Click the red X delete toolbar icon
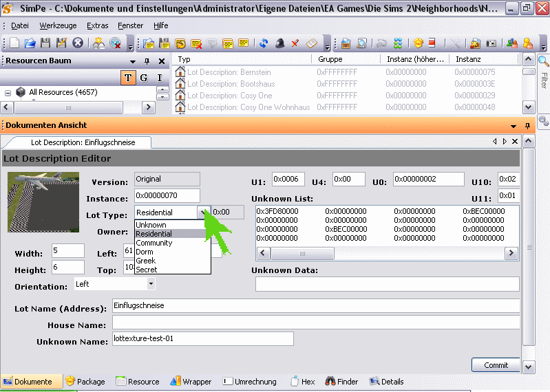The height and width of the screenshot is (392, 550). [x=295, y=43]
